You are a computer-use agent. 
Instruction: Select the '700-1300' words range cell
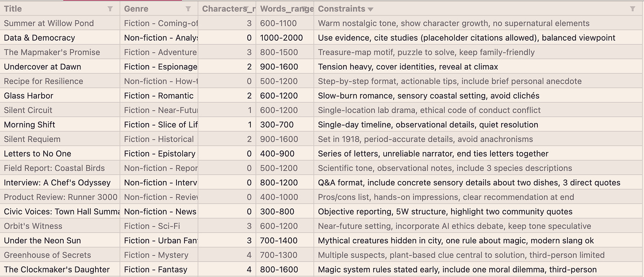click(x=285, y=255)
